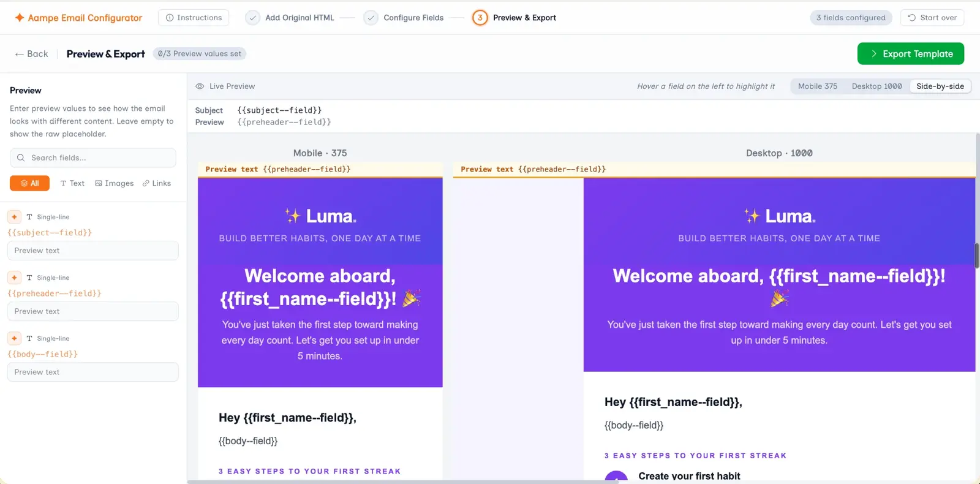Image resolution: width=980 pixels, height=484 pixels.
Task: Click Desktop · 1000 column heading
Action: 779,153
